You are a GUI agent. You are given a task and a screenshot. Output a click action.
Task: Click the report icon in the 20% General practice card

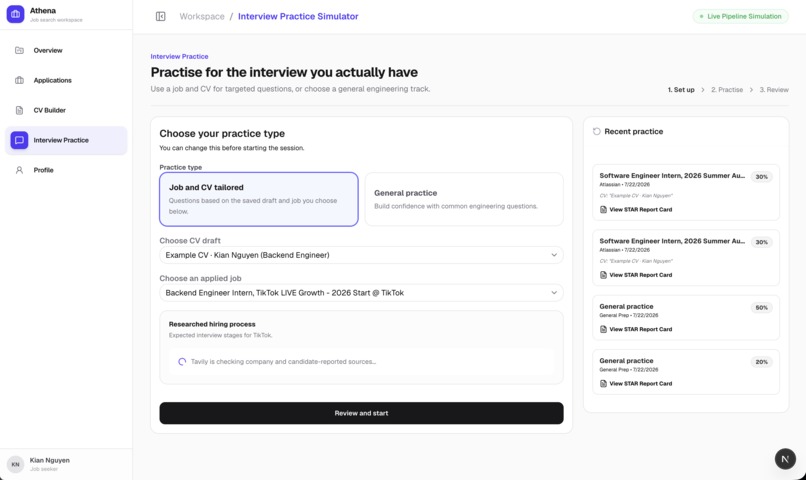(x=603, y=384)
